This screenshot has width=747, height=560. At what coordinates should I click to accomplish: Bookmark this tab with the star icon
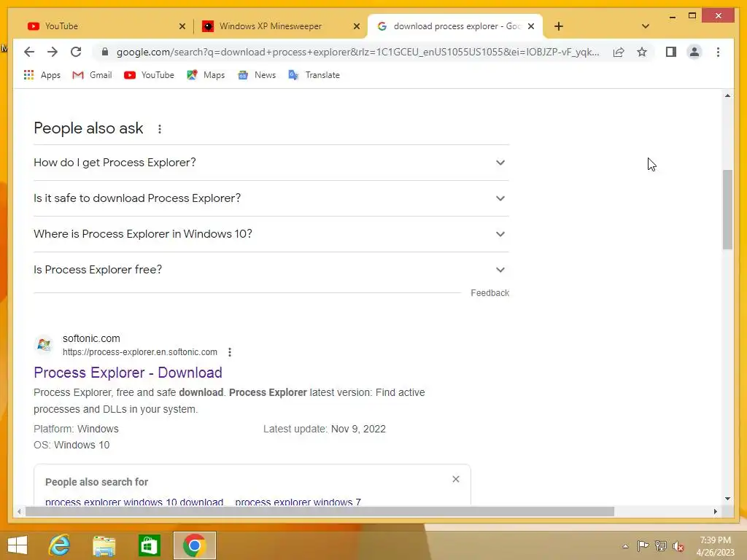click(x=642, y=52)
